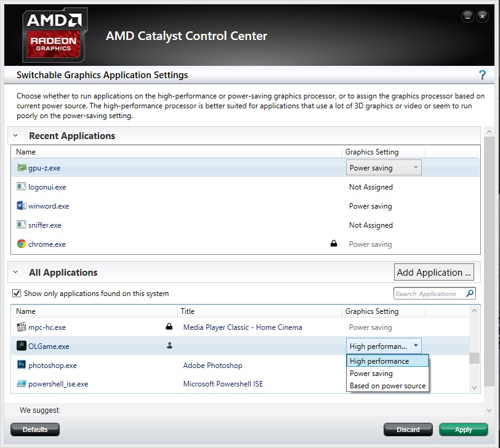
Task: Uncheck Show only applications found on this system
Action: point(16,293)
